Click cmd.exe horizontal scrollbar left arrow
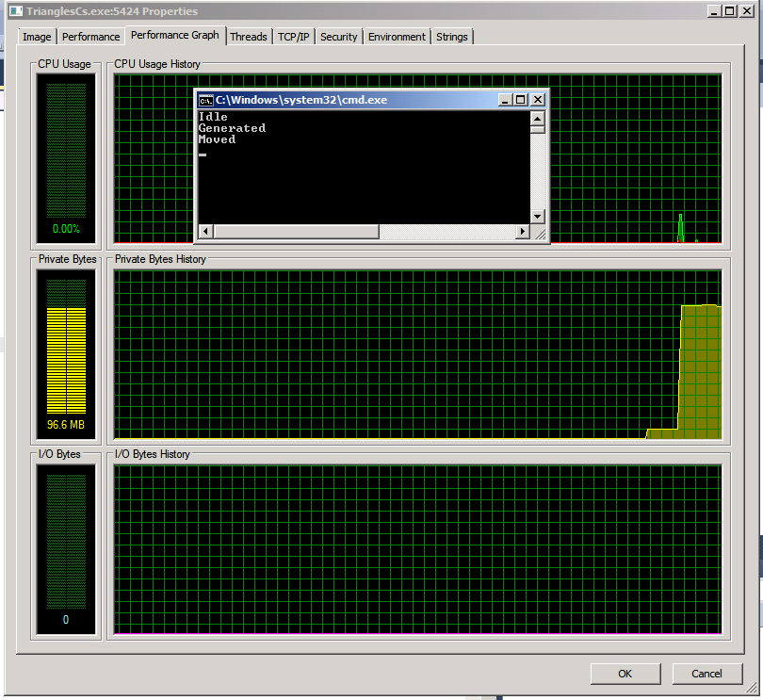Viewport: 763px width, 700px height. point(205,231)
